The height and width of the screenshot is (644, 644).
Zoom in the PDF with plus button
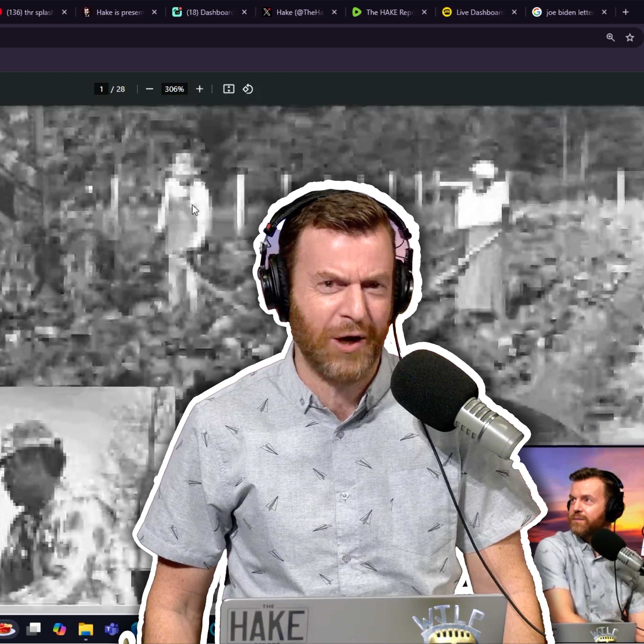(x=199, y=89)
